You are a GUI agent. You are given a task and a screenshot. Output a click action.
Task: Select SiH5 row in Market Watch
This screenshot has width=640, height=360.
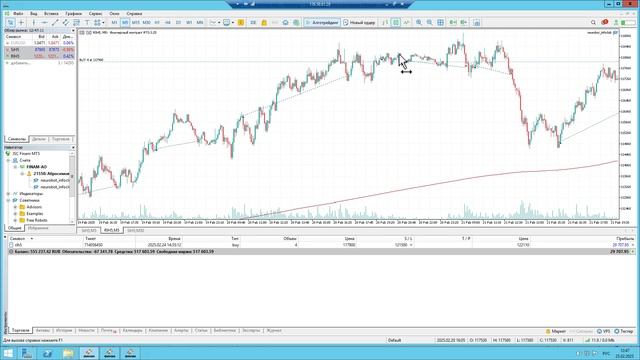tap(39, 49)
